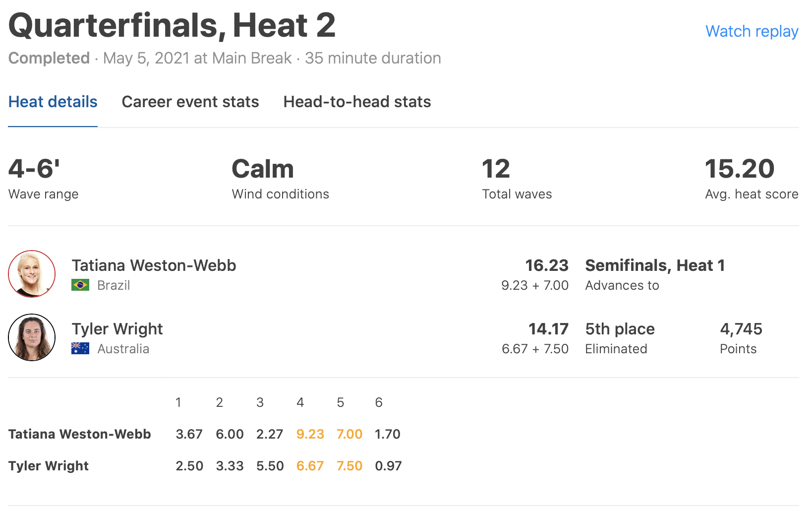Click Tatiana Weston-Webb's profile photo
The image size is (812, 515).
(32, 274)
